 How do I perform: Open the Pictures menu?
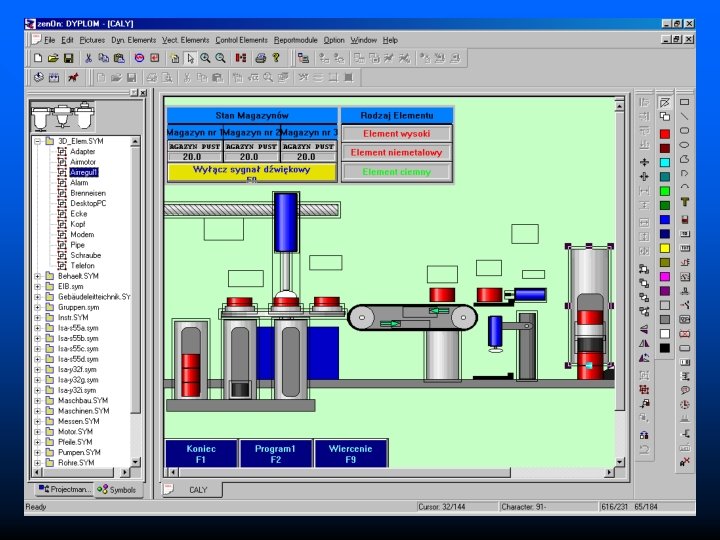[92, 40]
